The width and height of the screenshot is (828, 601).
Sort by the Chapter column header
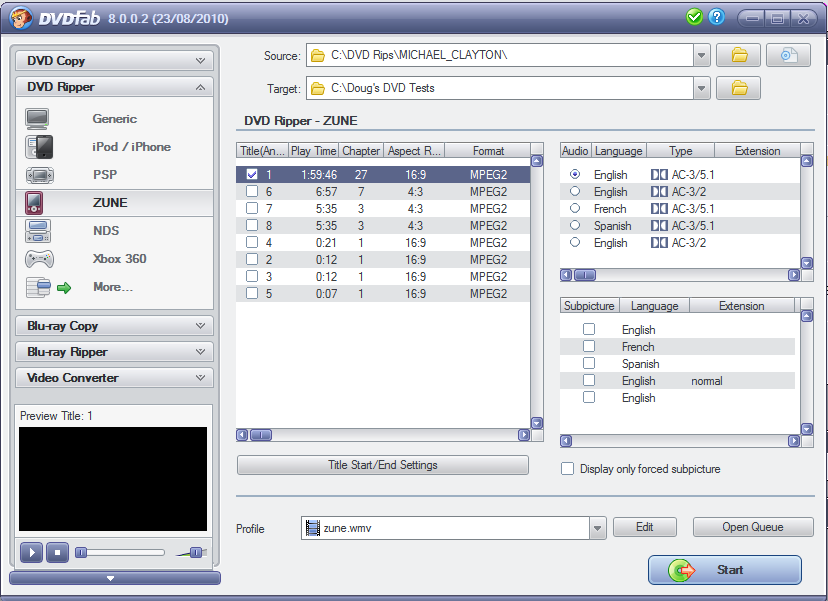pyautogui.click(x=361, y=151)
